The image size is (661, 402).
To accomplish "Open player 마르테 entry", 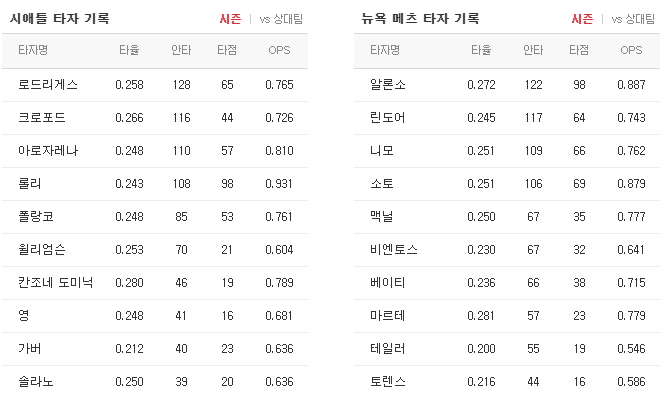I will (x=388, y=316).
